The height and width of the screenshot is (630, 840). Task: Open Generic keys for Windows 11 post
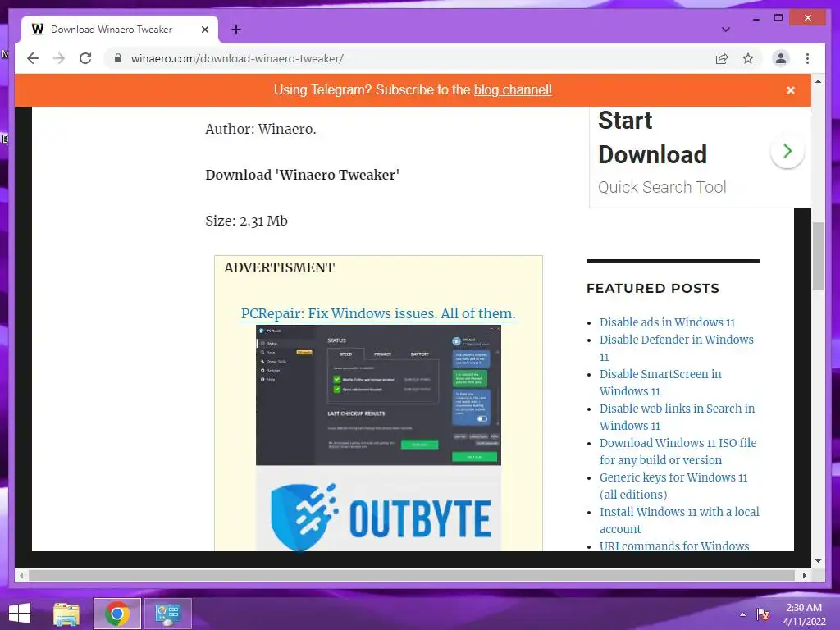(x=673, y=486)
